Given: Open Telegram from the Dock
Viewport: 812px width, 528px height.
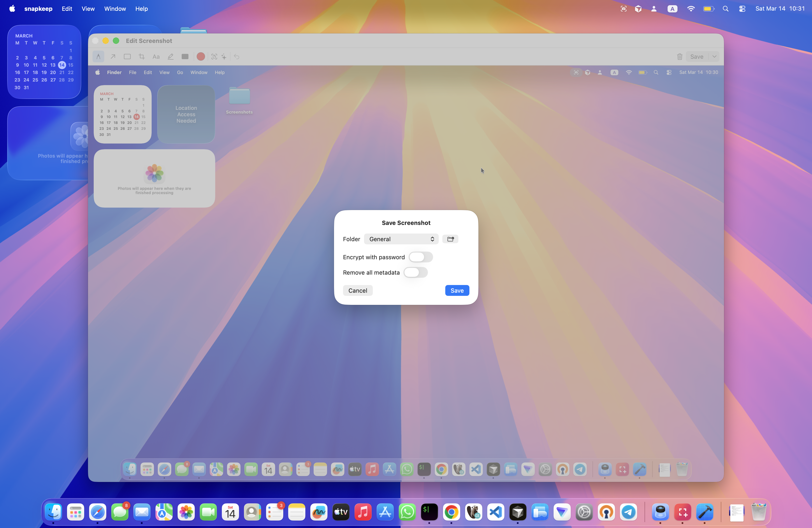Looking at the screenshot, I should pyautogui.click(x=628, y=512).
